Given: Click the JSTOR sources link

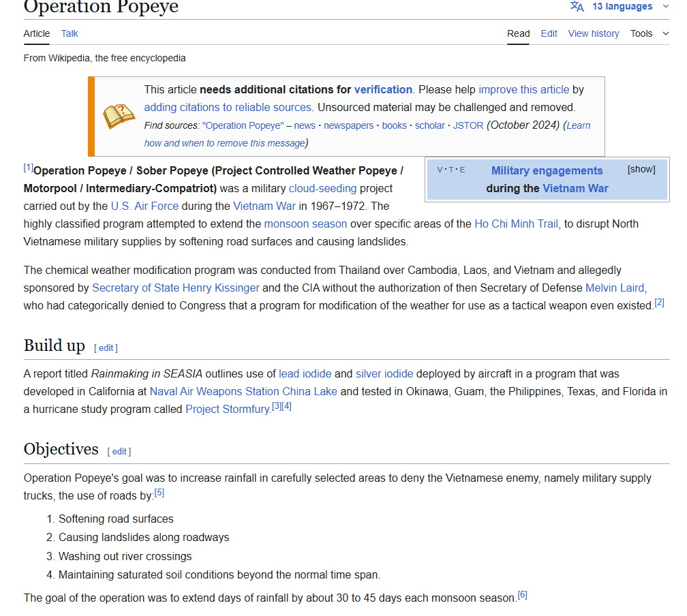Looking at the screenshot, I should click(x=468, y=126).
